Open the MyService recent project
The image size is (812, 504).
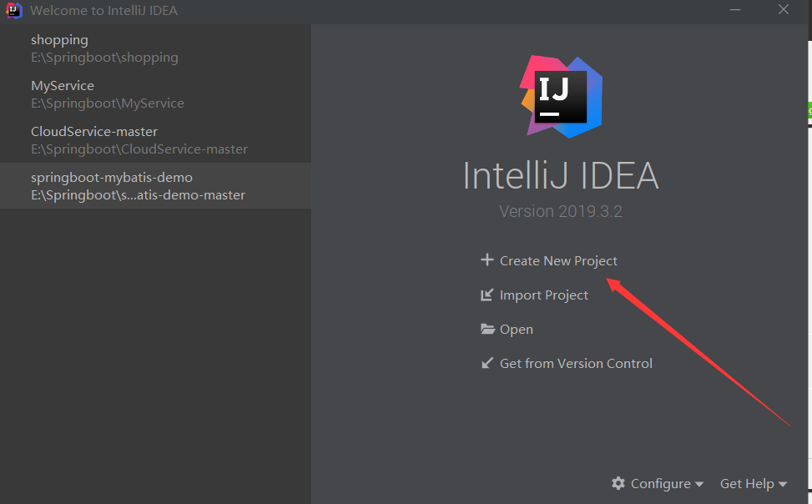107,94
